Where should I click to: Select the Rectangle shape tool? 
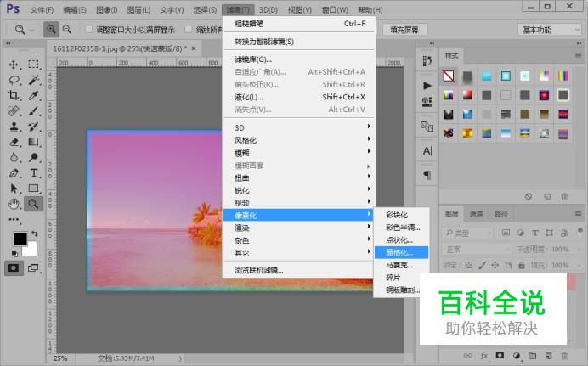click(x=33, y=188)
